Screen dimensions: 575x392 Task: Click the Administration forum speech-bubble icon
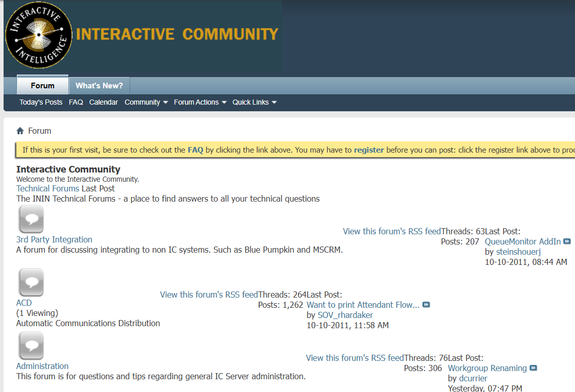point(32,346)
